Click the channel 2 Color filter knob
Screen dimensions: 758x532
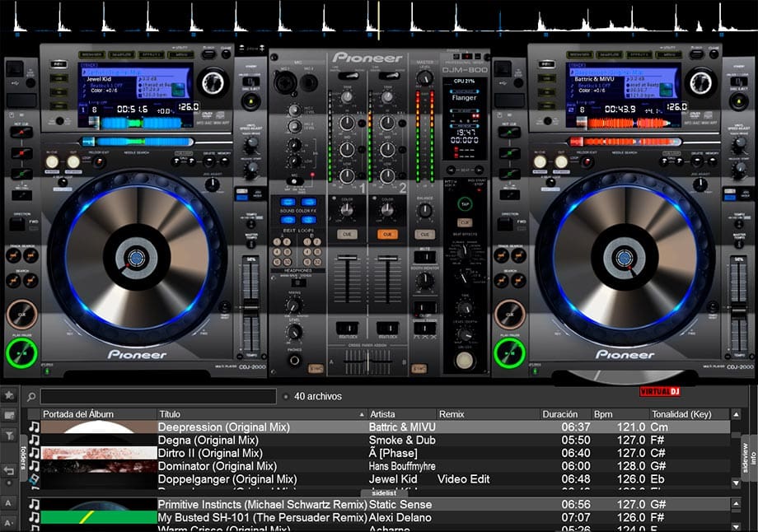[x=386, y=210]
